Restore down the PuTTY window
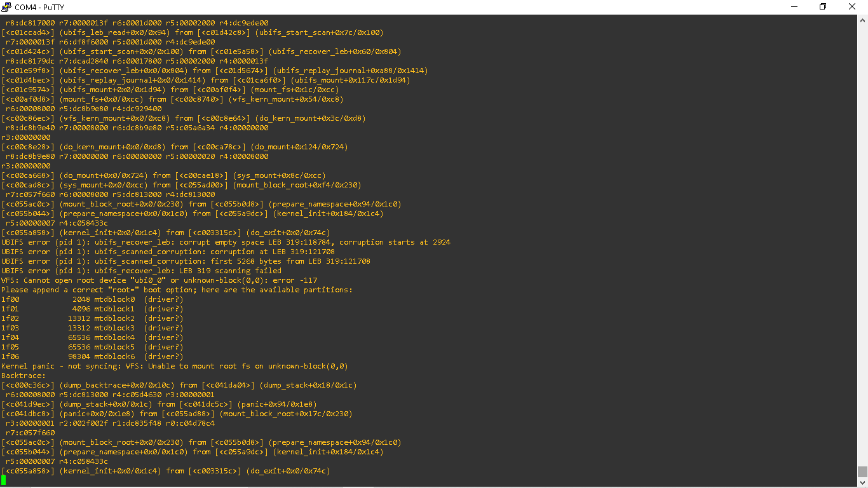The height and width of the screenshot is (488, 868). pyautogui.click(x=823, y=6)
